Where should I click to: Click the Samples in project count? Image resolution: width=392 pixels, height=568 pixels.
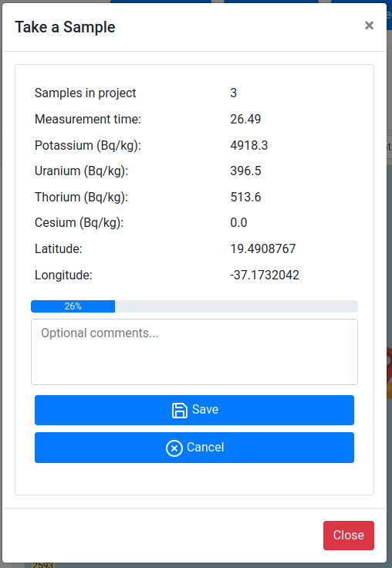pos(233,93)
